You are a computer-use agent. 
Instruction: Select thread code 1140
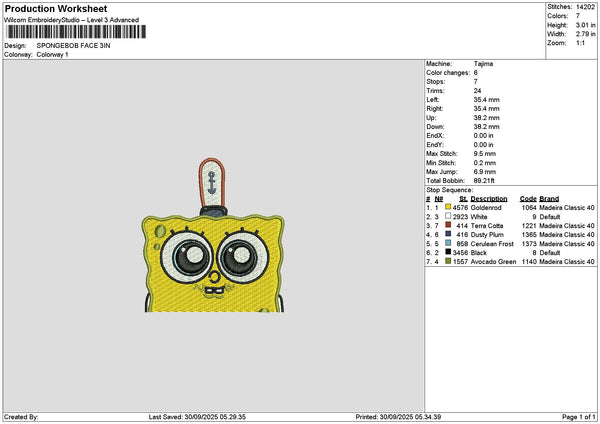point(529,262)
